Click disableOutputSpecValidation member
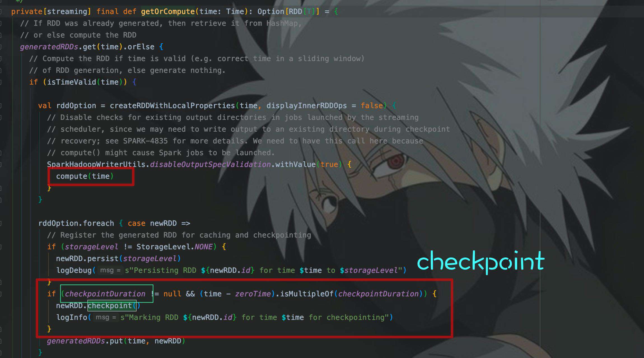 210,164
